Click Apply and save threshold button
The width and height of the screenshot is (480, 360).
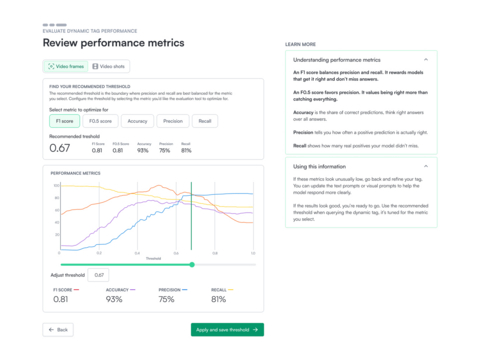pyautogui.click(x=227, y=330)
